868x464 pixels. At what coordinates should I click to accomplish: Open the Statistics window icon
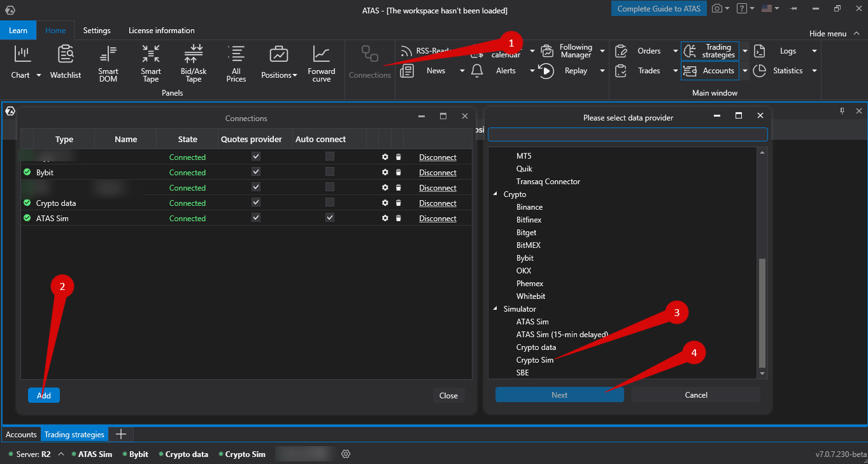pyautogui.click(x=759, y=71)
